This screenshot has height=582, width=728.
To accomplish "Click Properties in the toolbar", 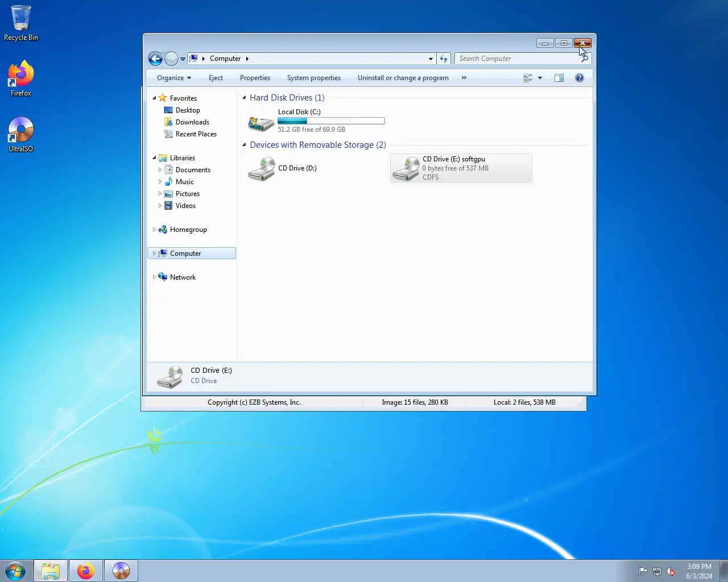I will click(255, 78).
